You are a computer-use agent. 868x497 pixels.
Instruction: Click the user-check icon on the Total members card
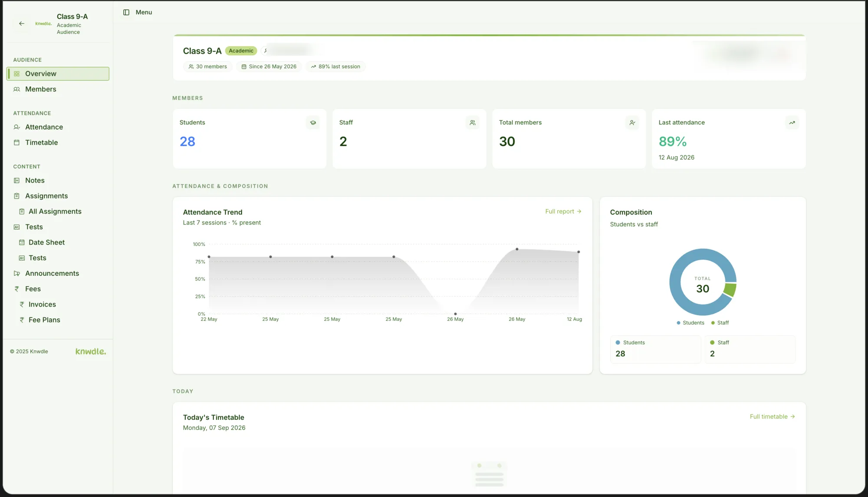(x=632, y=123)
